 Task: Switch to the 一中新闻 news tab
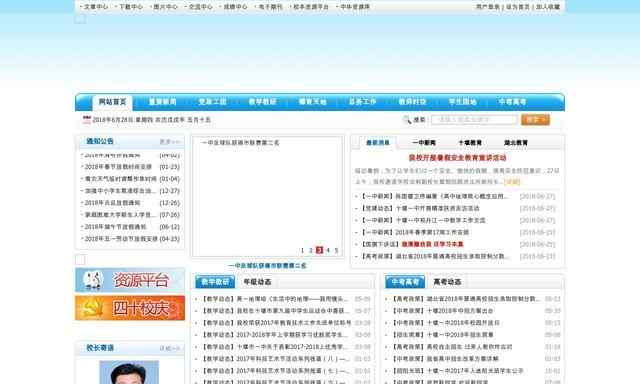coord(424,143)
